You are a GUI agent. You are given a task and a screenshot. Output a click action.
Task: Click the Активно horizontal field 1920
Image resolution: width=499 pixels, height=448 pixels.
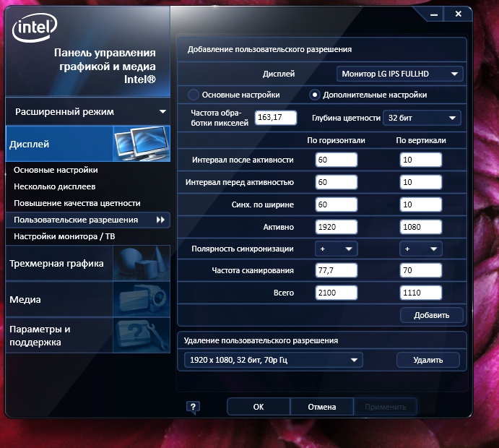coord(336,227)
